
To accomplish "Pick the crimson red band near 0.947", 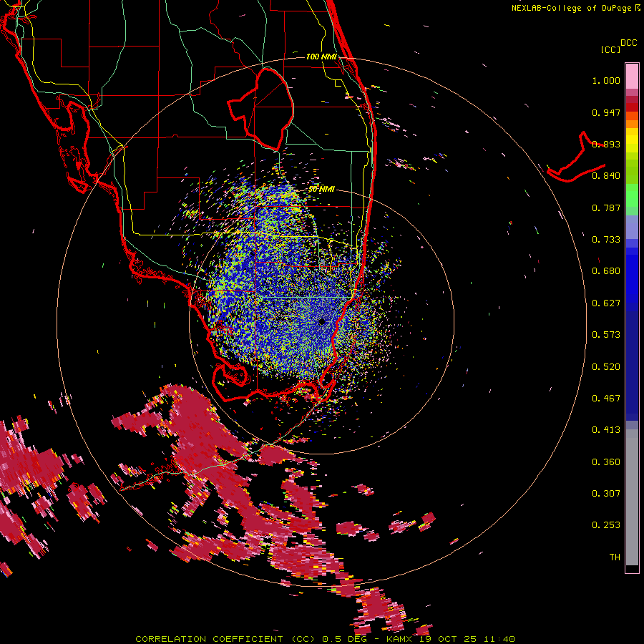I will pyautogui.click(x=632, y=107).
